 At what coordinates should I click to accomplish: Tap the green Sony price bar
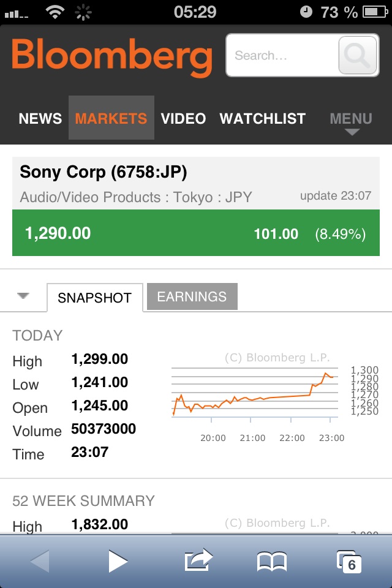pyautogui.click(x=196, y=233)
